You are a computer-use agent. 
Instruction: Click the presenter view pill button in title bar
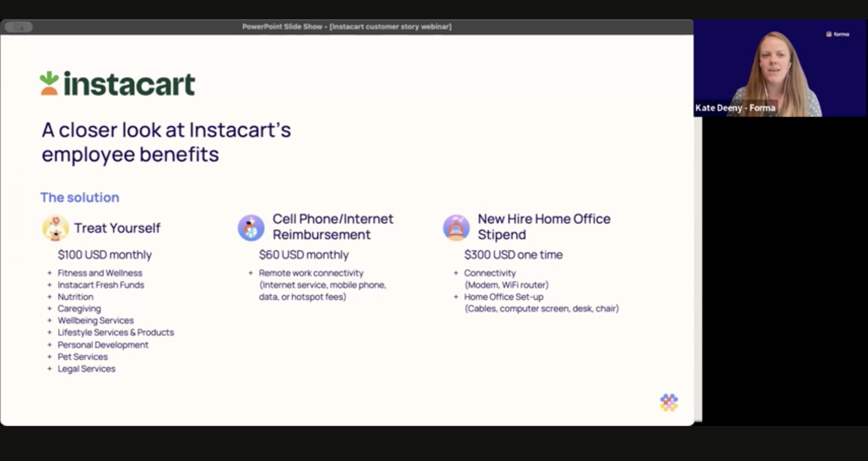[19, 27]
